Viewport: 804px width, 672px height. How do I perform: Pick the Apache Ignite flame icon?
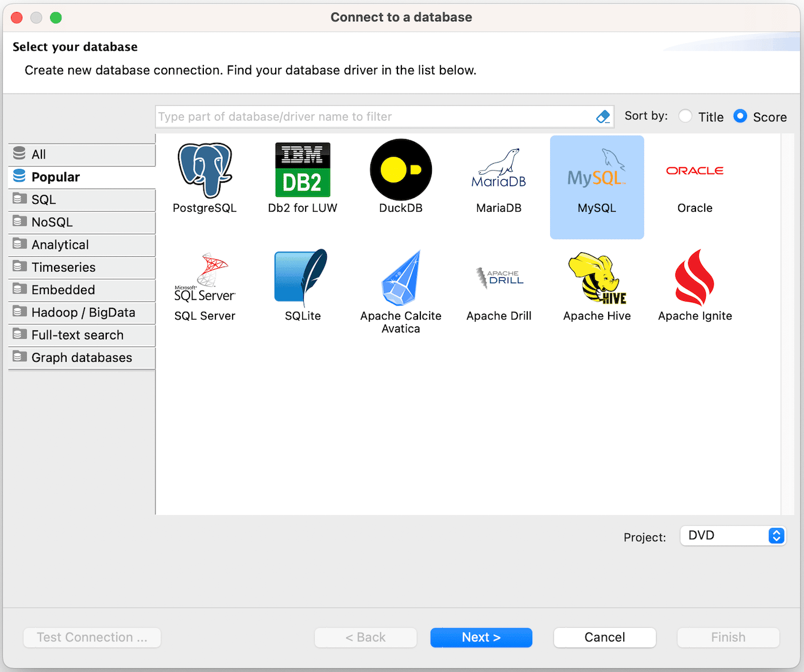pyautogui.click(x=694, y=278)
